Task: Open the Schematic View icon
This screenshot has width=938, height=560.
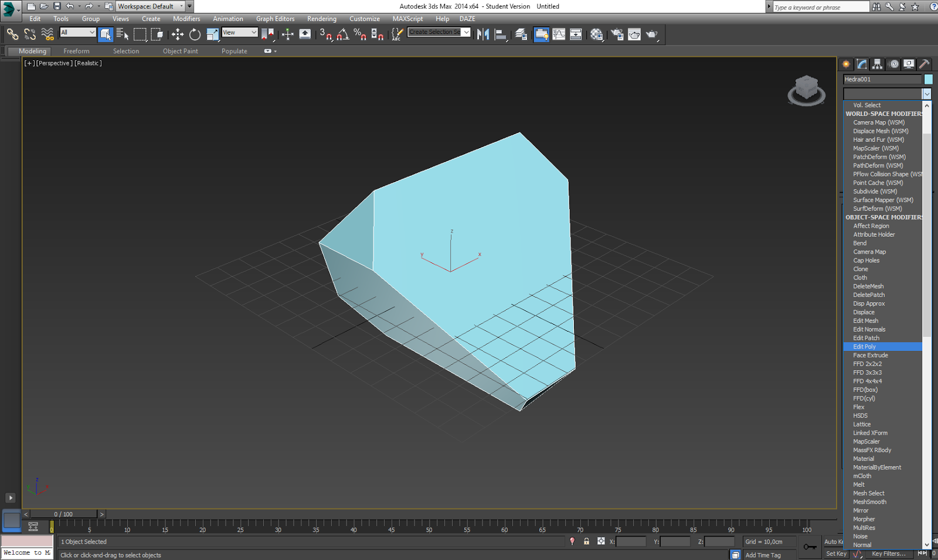Action: (576, 35)
